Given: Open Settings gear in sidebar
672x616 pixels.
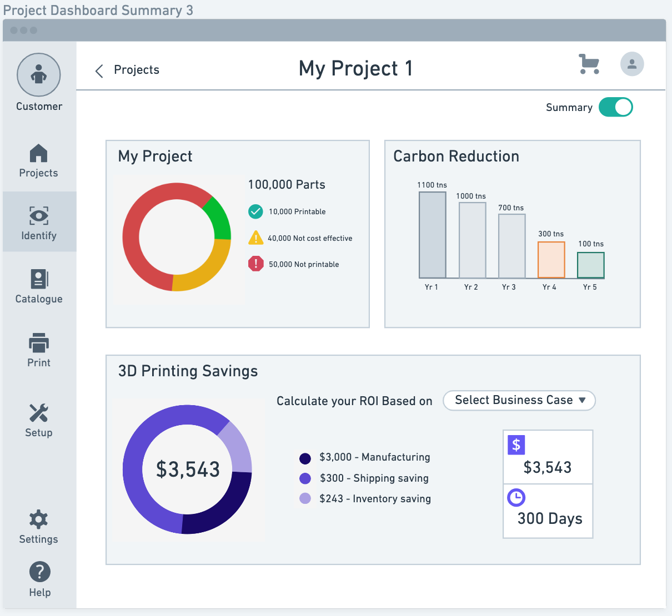Looking at the screenshot, I should pyautogui.click(x=38, y=520).
